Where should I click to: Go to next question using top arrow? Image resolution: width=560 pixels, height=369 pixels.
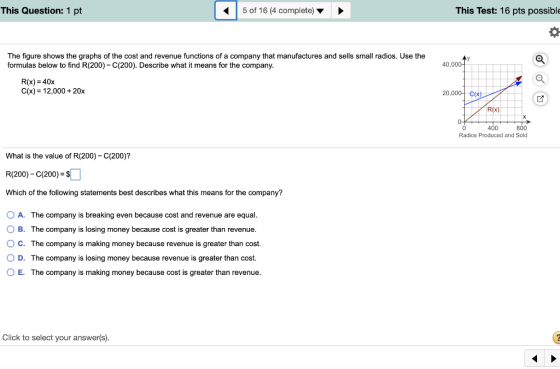pos(341,10)
